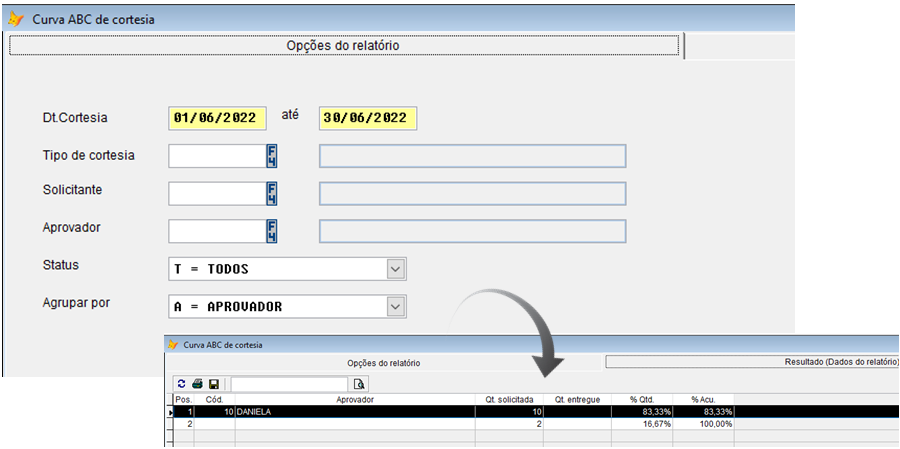Click the search text box in results toolbar
The width and height of the screenshot is (900, 449).
(x=290, y=383)
